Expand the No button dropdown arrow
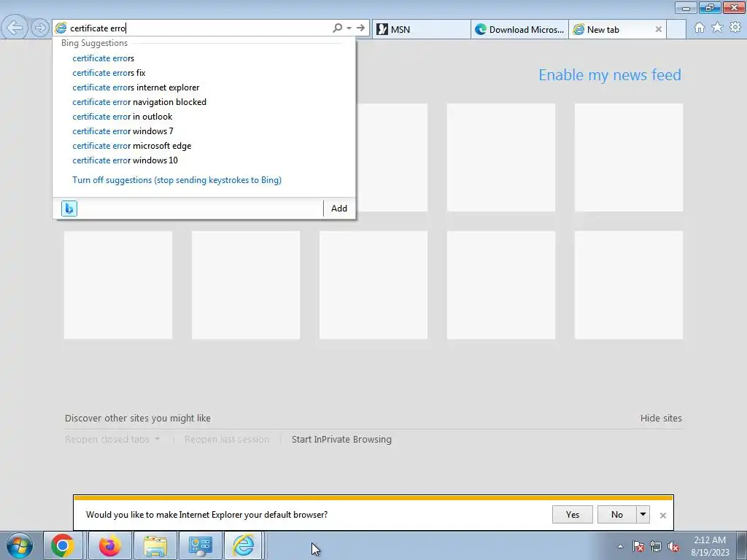Screen dimensions: 747x560 pos(643,515)
